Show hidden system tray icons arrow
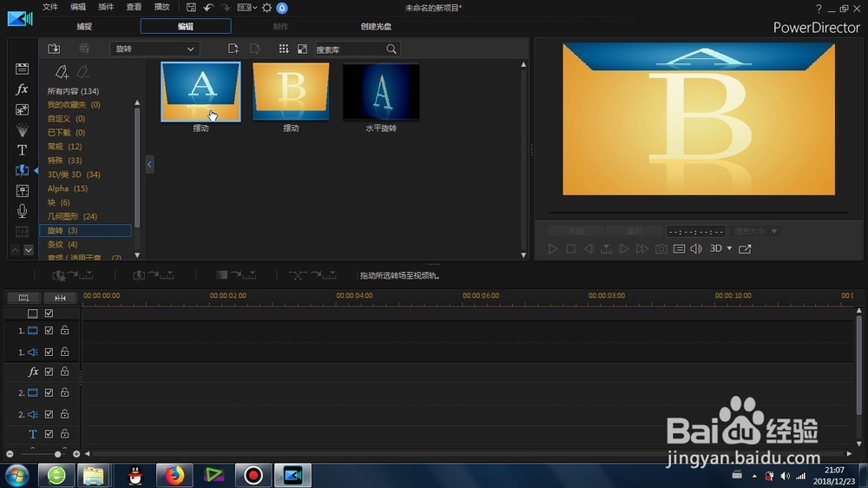Viewport: 868px width, 488px height. tap(754, 476)
